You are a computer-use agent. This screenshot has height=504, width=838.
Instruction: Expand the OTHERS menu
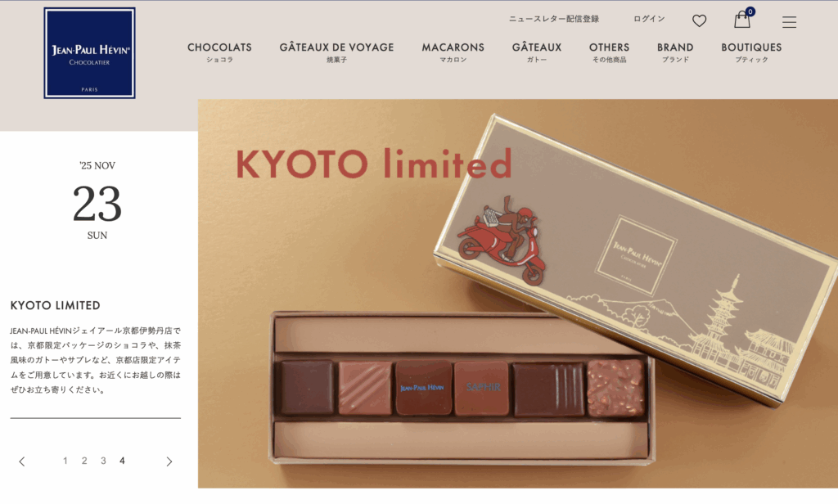[609, 52]
